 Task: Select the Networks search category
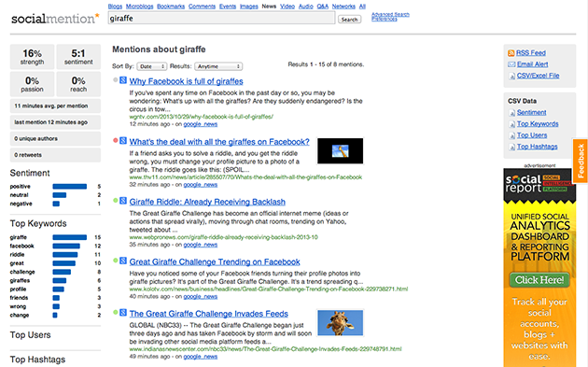(343, 7)
